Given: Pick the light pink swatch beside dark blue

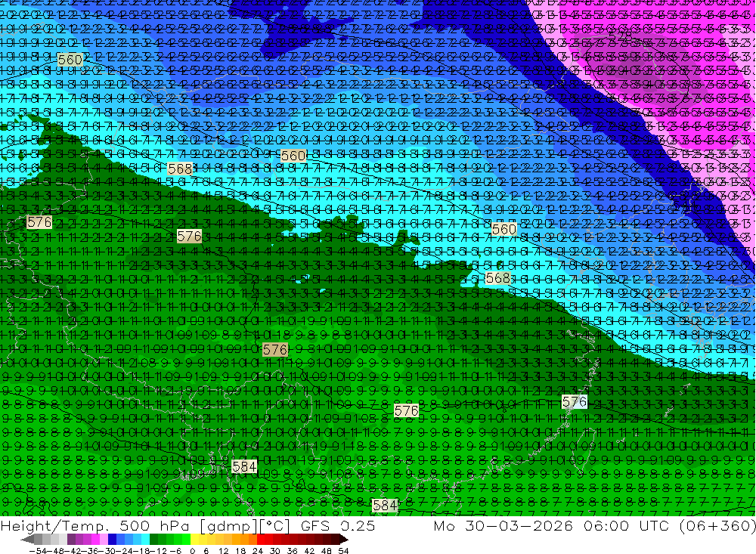Looking at the screenshot, I should pyautogui.click(x=104, y=540).
